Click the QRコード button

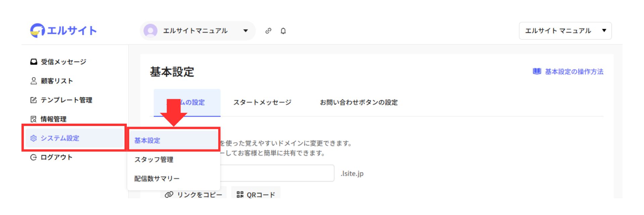point(256,194)
